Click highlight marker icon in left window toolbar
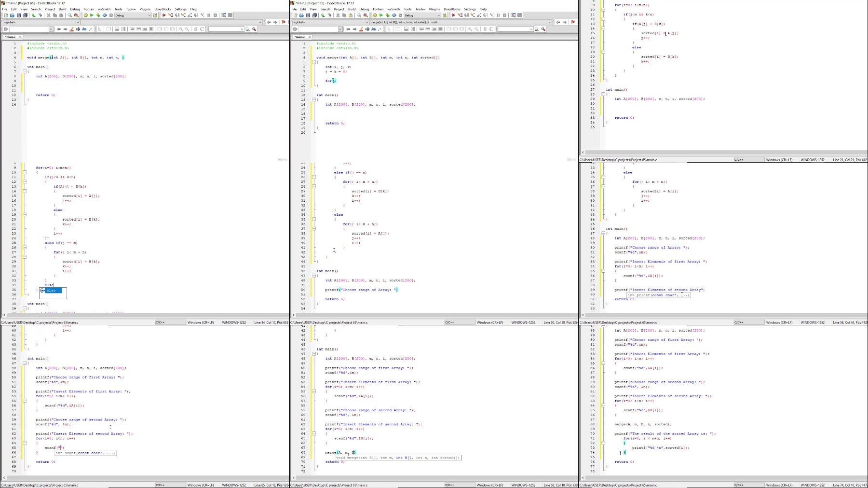The image size is (868, 488). coord(71,29)
